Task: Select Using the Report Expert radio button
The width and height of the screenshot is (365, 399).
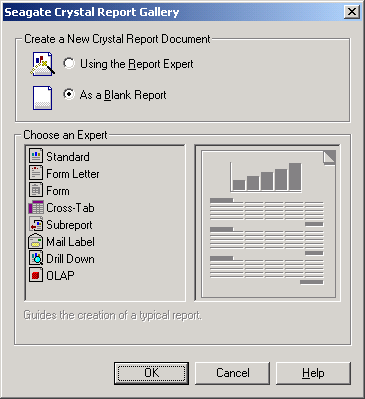Action: tap(69, 63)
